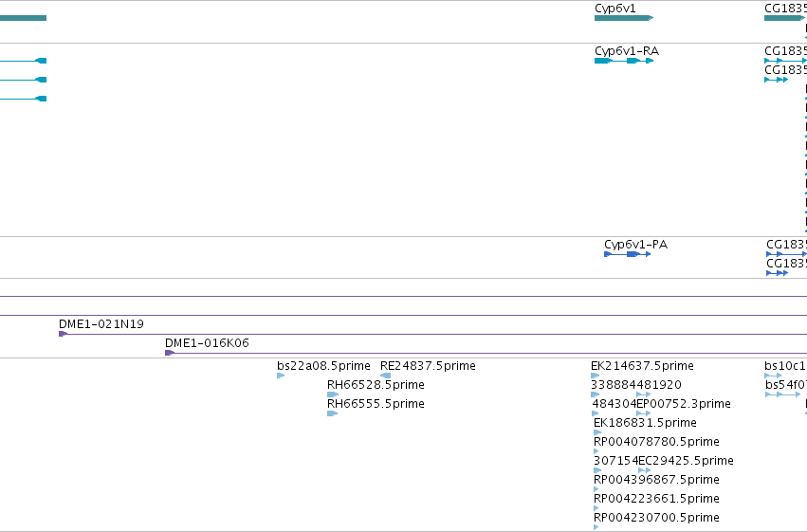Select the small arrow under RP004223661.5prime
This screenshot has height=532, width=807.
click(596, 509)
